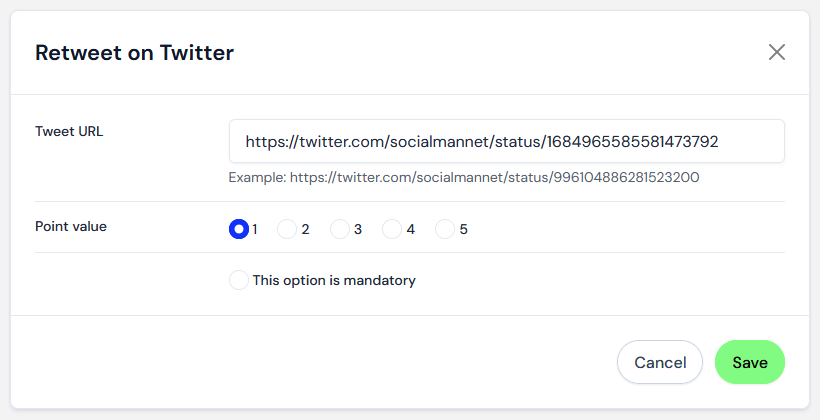This screenshot has height=420, width=820.
Task: Click the 'This option is mandatory' label text
Action: tap(334, 280)
